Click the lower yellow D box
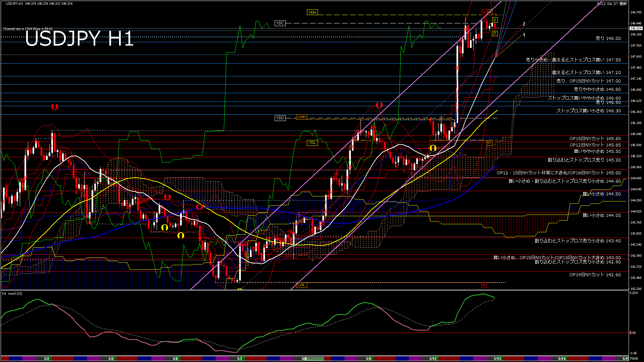 [495, 34]
